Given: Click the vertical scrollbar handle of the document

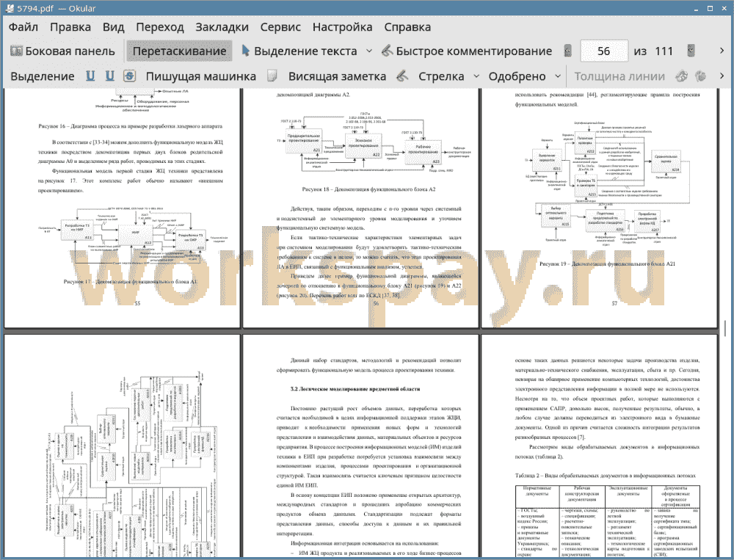Looking at the screenshot, I should pyautogui.click(x=725, y=328).
